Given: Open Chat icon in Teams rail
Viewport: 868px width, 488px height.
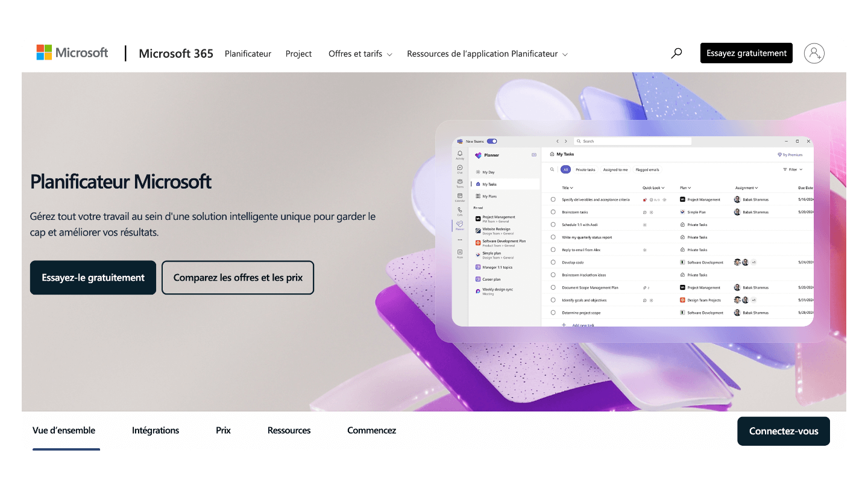Looking at the screenshot, I should [x=460, y=169].
